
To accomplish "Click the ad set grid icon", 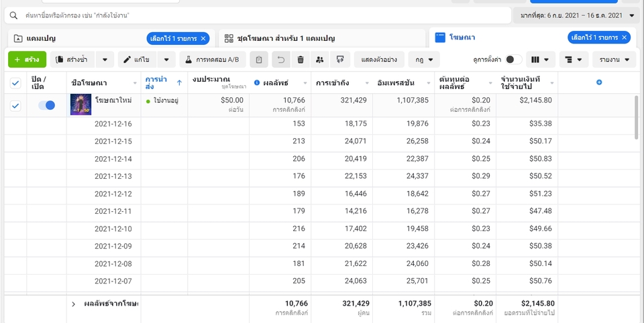I will 229,39.
